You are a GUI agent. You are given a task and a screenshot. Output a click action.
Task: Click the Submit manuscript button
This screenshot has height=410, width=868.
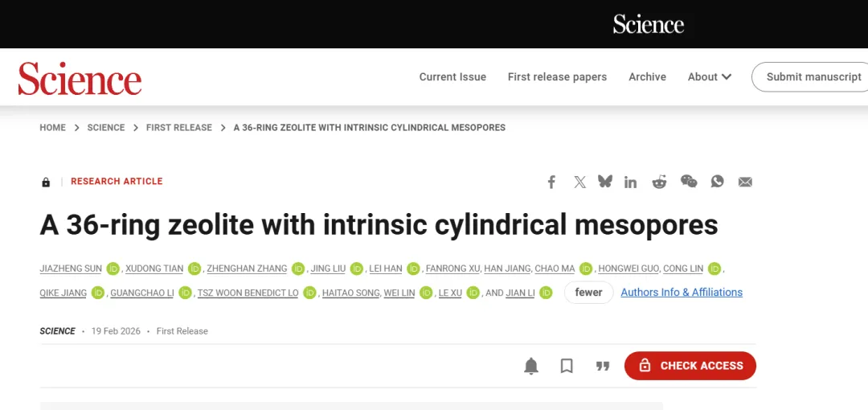click(812, 77)
